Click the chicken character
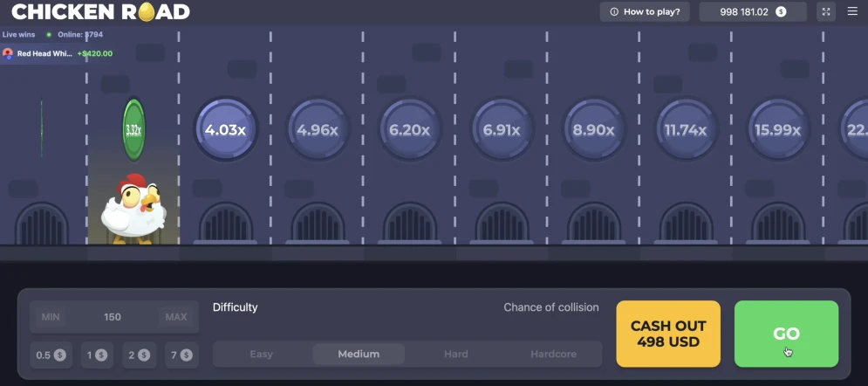The image size is (868, 386). pos(132,208)
